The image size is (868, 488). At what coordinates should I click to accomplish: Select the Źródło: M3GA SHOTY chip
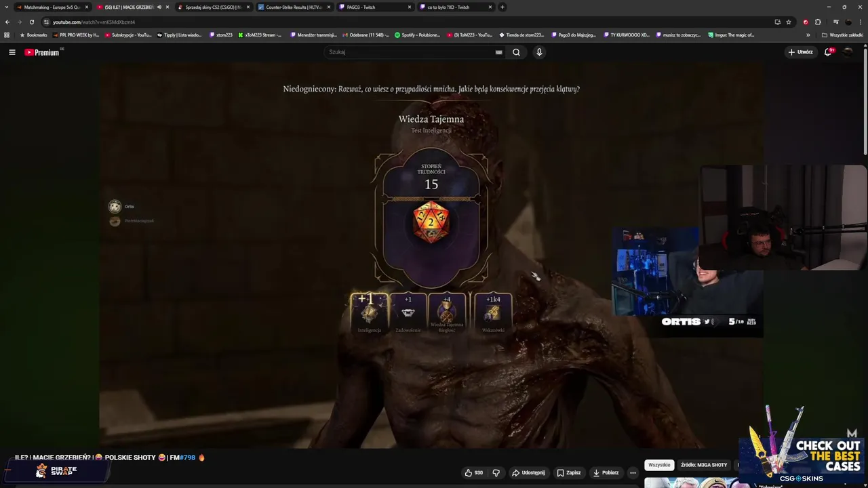point(704,465)
